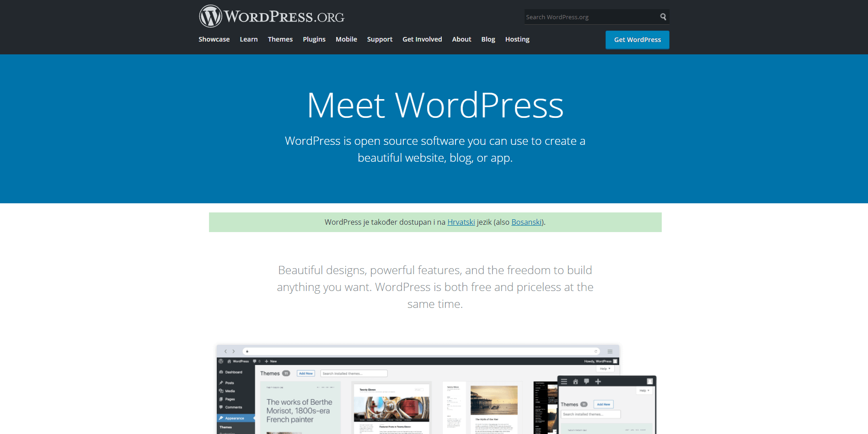Click the WordPress.org logo
The image size is (868, 434).
pos(272,16)
